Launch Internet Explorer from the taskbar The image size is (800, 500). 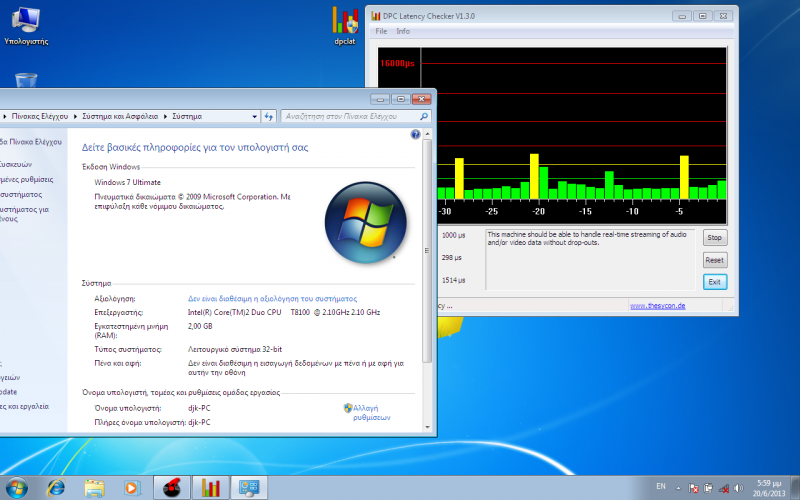[x=56, y=488]
